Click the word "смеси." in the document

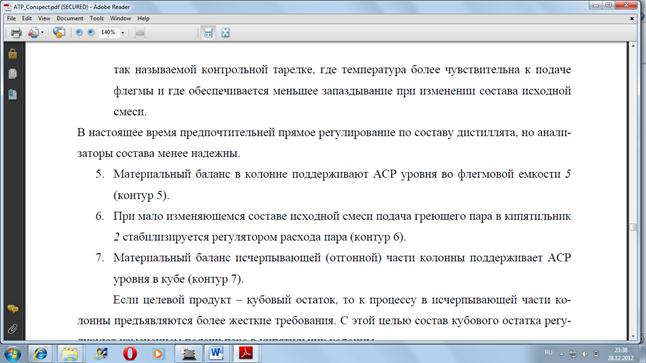point(130,112)
